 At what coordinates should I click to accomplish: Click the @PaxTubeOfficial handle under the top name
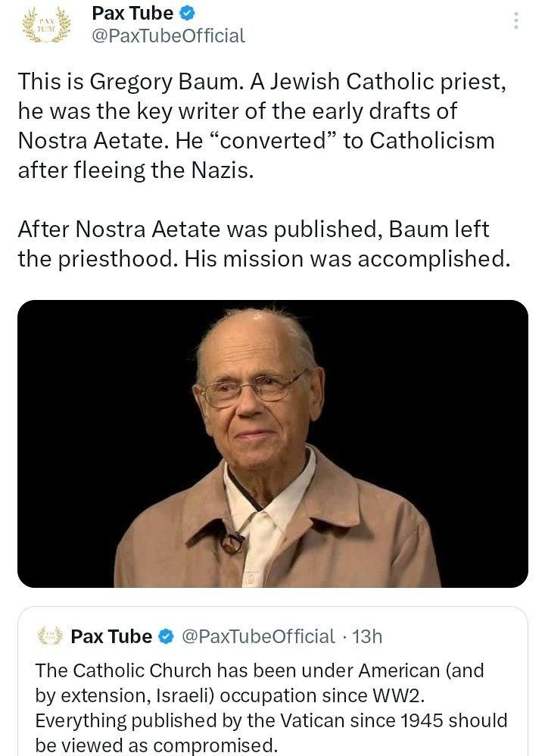point(167,36)
